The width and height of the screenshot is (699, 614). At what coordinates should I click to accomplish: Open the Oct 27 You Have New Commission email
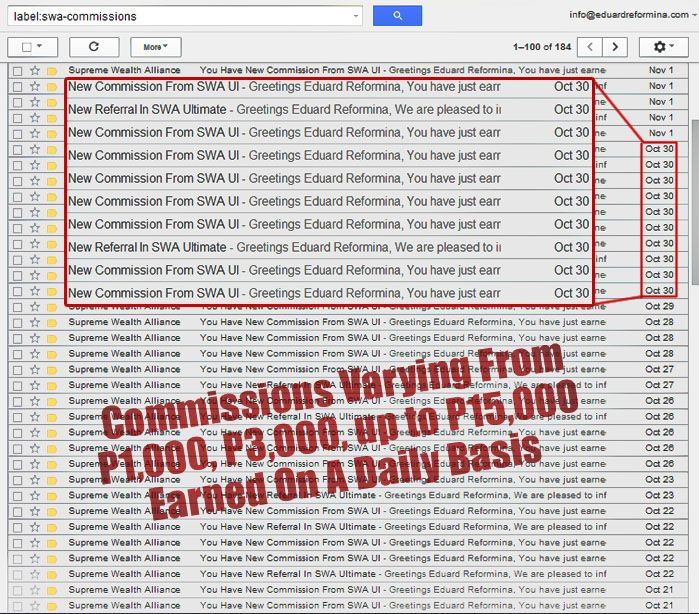click(x=348, y=370)
